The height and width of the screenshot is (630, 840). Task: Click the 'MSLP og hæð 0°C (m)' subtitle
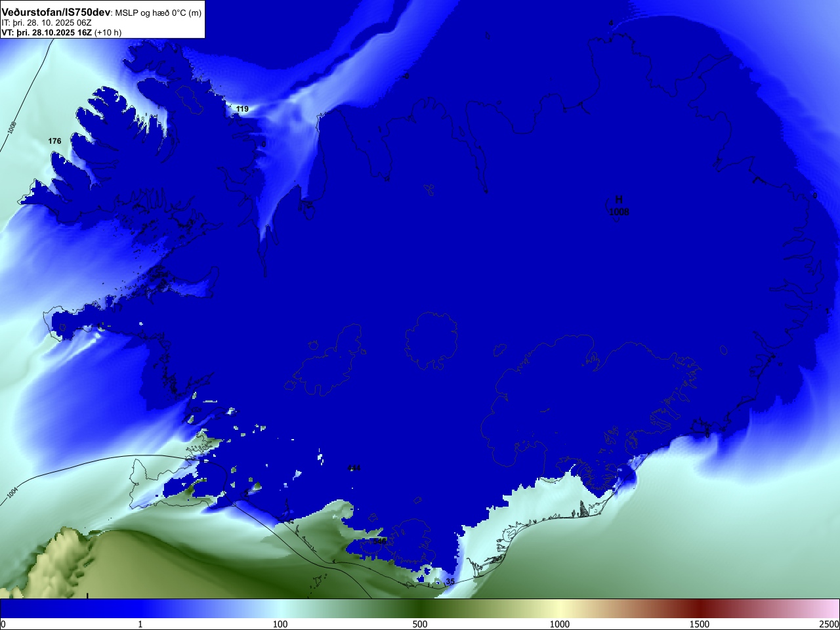click(x=158, y=13)
